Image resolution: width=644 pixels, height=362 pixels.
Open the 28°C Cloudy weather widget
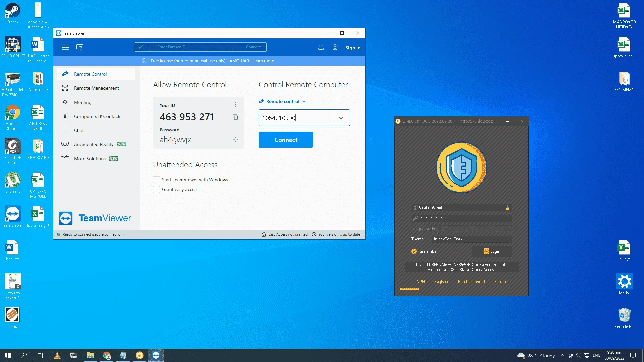click(536, 355)
